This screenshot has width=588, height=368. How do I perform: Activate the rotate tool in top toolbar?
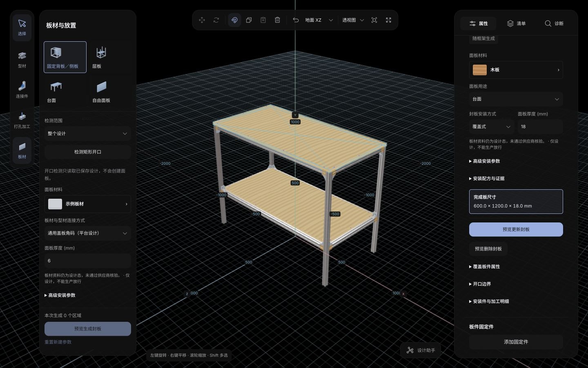[x=216, y=20]
